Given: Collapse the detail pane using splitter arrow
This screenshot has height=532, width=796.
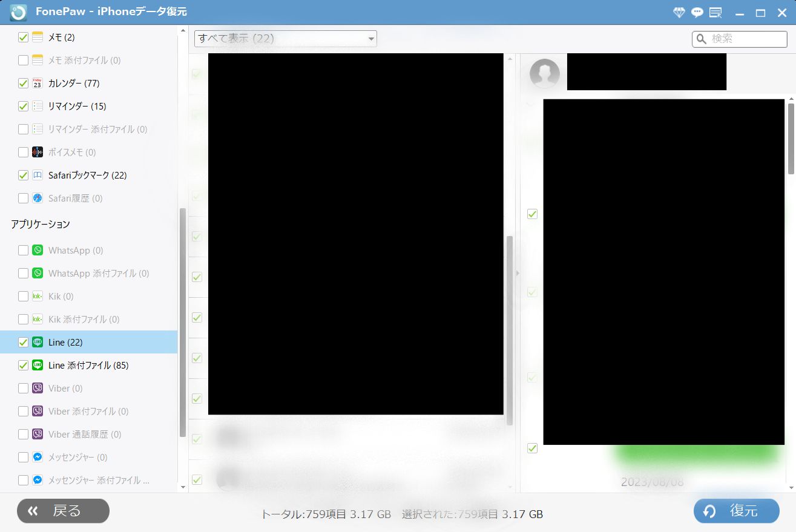Looking at the screenshot, I should click(x=517, y=274).
